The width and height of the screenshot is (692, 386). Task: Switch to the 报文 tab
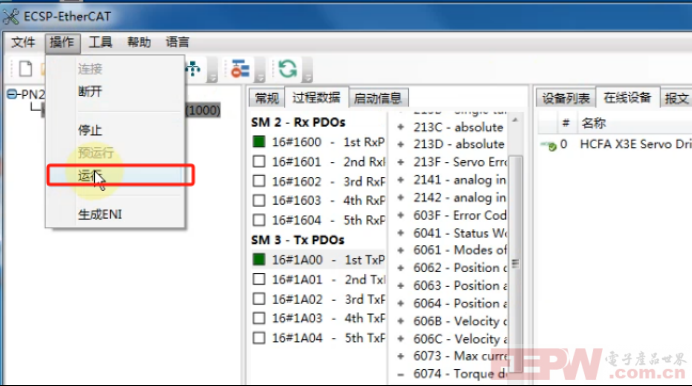click(677, 97)
